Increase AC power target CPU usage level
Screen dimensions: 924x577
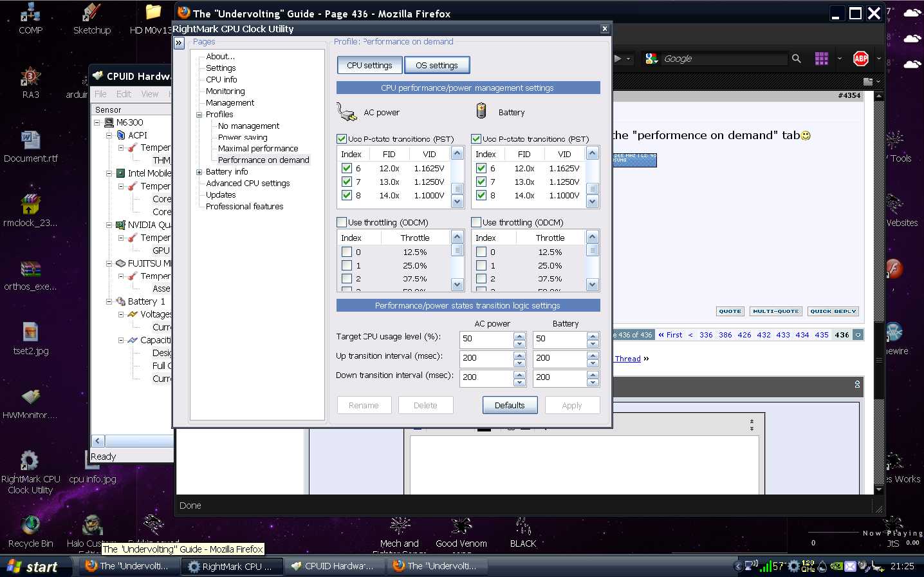[519, 336]
